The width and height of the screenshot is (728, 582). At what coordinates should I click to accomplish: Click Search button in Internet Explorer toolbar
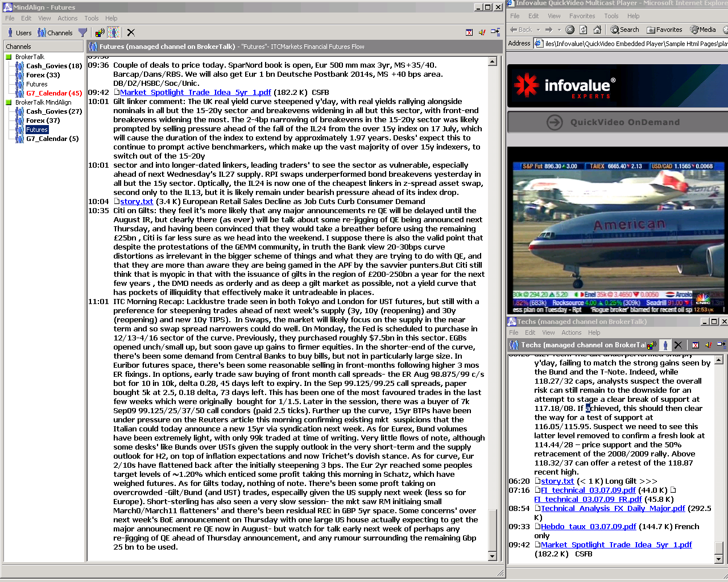tap(625, 30)
